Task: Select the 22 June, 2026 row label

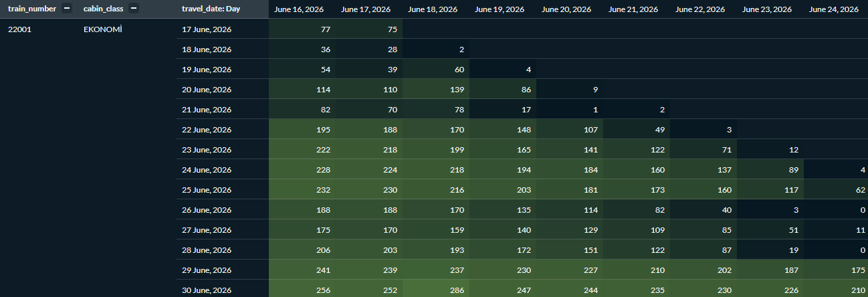Action: [x=207, y=130]
